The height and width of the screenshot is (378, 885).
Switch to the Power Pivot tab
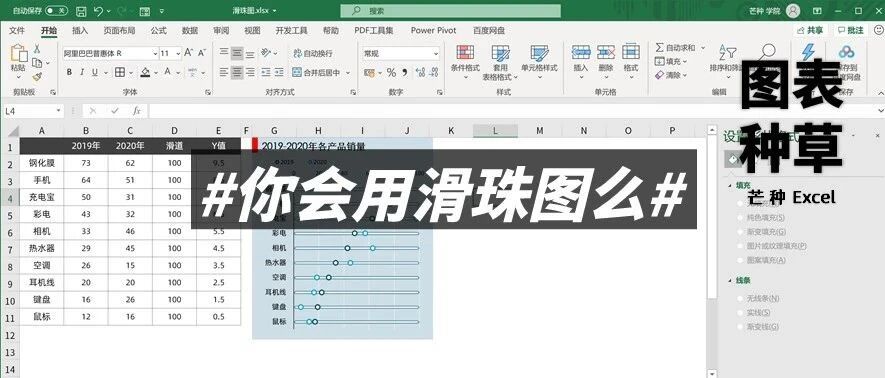pyautogui.click(x=433, y=30)
